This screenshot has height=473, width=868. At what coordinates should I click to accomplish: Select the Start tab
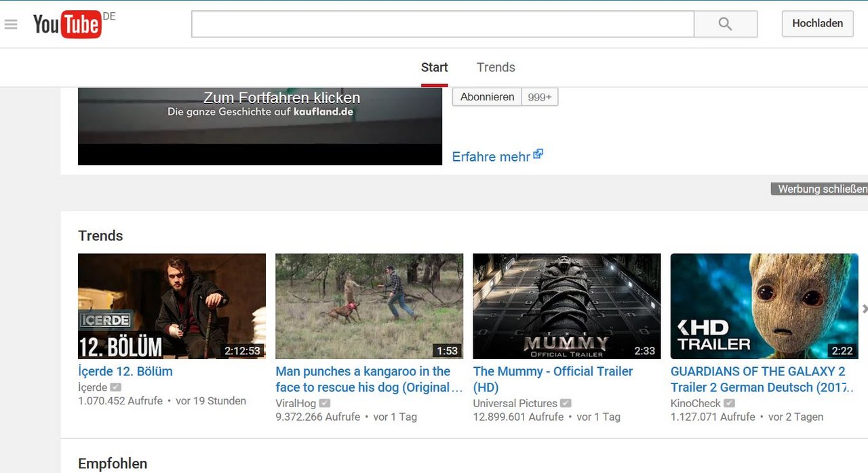(434, 67)
